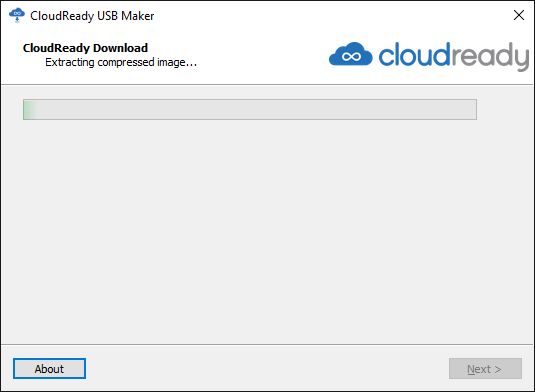Click the CloudReady USB Maker title bar icon

click(17, 16)
